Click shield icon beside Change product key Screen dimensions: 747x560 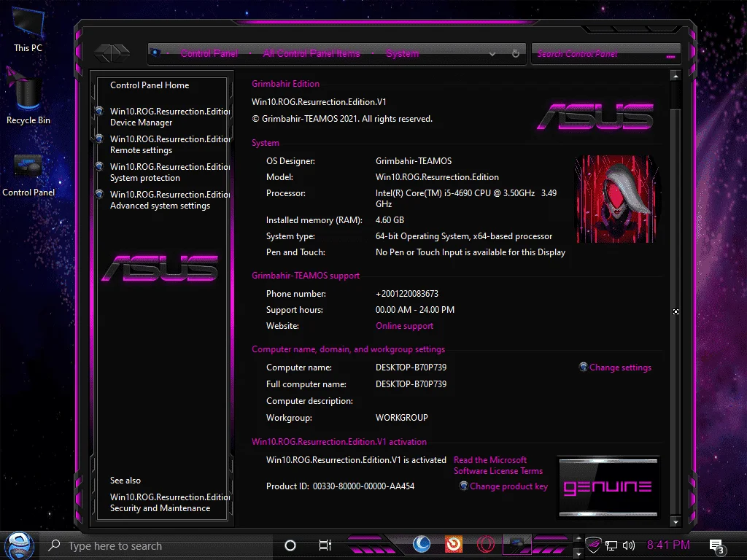coord(463,486)
